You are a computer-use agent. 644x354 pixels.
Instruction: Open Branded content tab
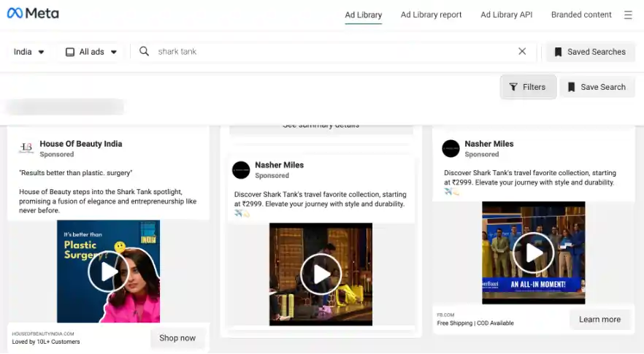click(x=581, y=15)
